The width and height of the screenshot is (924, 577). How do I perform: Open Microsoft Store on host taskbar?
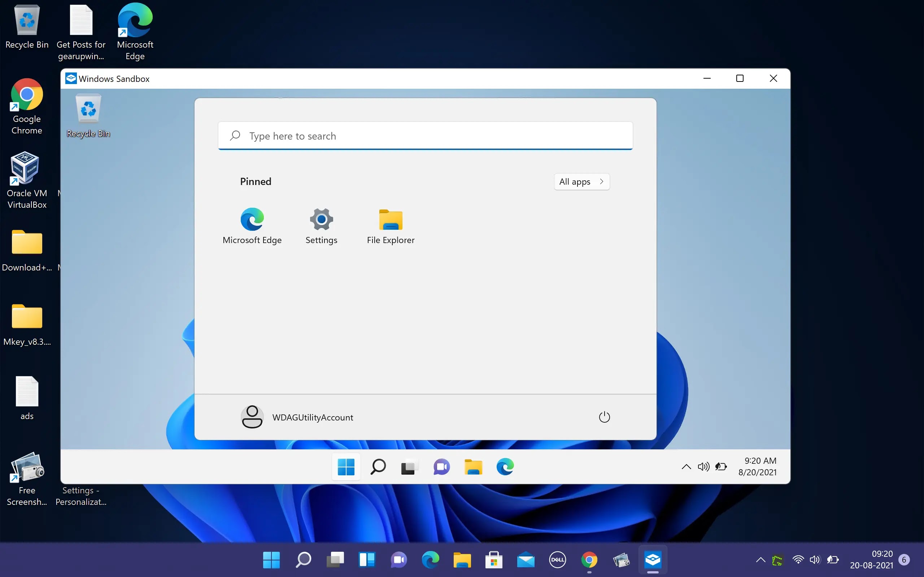point(494,560)
